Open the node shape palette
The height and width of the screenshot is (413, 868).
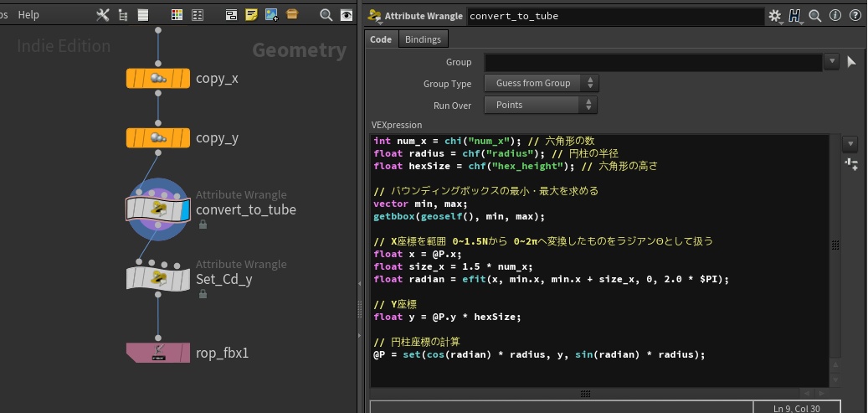coord(197,15)
